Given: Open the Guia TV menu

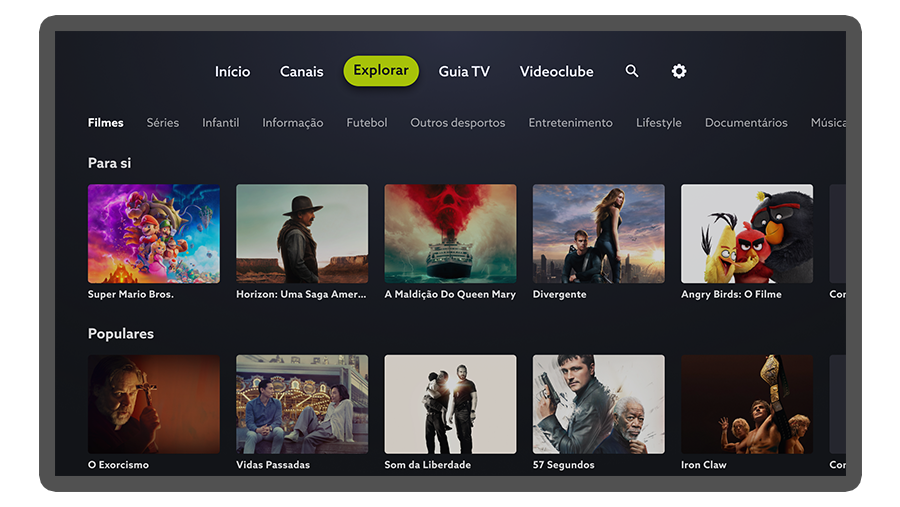Looking at the screenshot, I should point(464,72).
